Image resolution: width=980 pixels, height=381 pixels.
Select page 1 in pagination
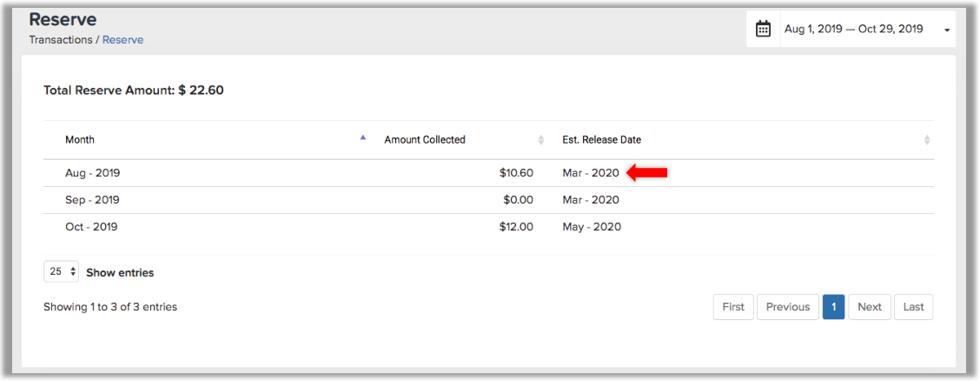pyautogui.click(x=834, y=306)
